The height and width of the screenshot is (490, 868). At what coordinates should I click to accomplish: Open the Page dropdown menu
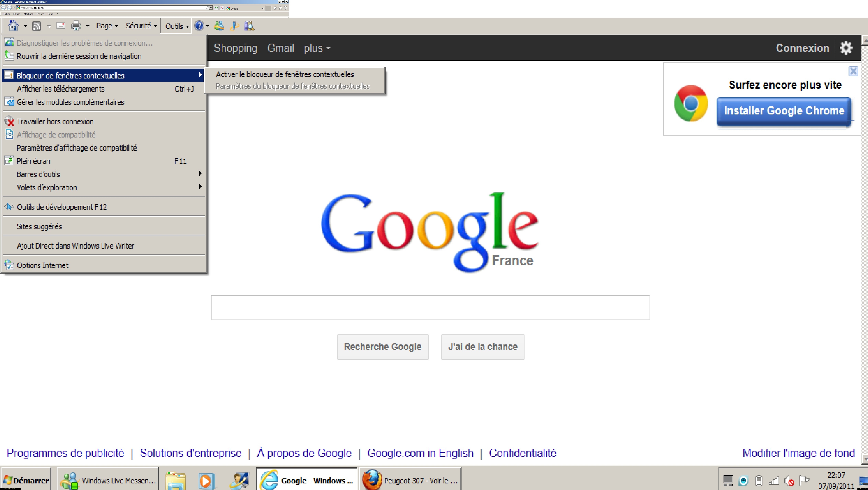click(107, 26)
